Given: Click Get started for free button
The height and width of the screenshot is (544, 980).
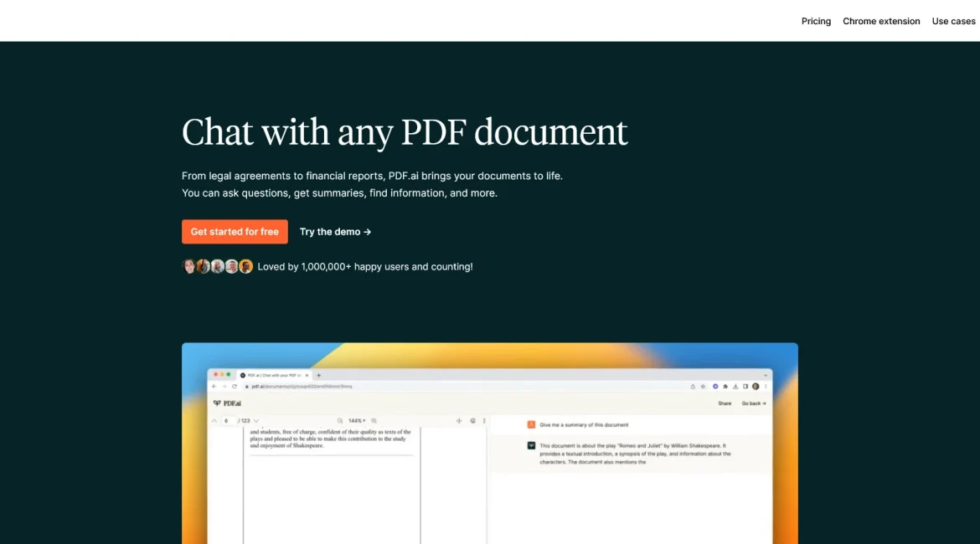Looking at the screenshot, I should tap(235, 232).
